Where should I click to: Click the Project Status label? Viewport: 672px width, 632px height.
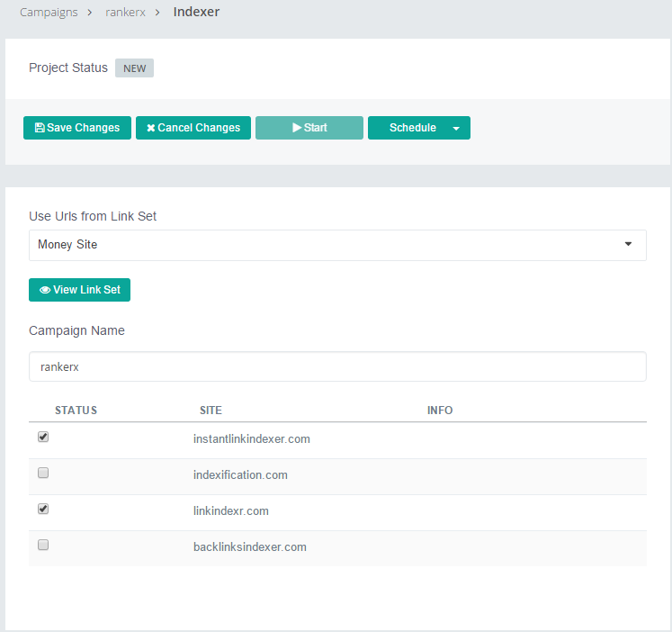[68, 68]
